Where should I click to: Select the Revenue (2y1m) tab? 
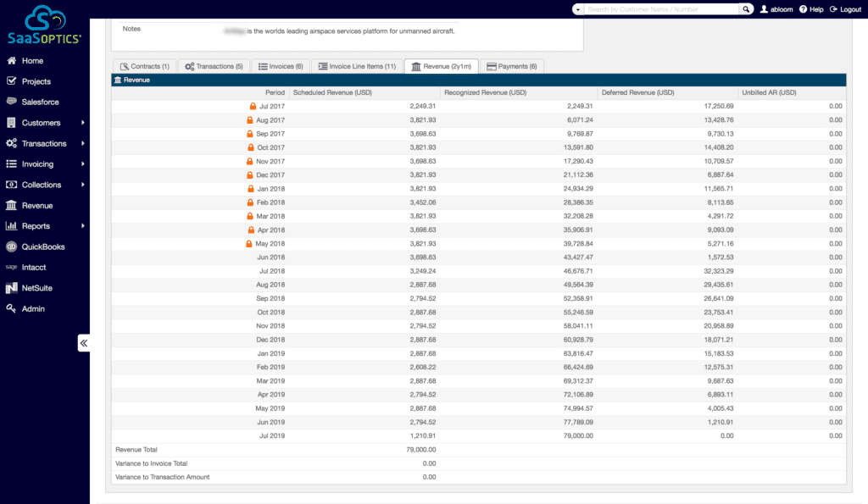coord(441,66)
